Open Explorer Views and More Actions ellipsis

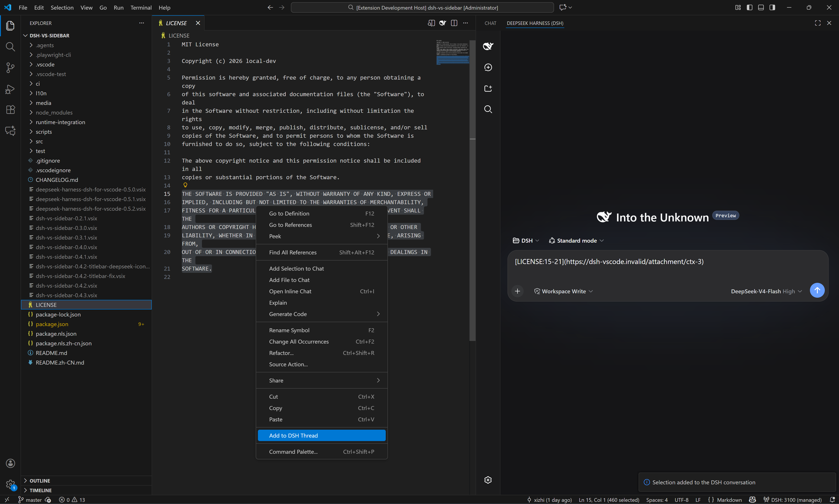point(142,23)
